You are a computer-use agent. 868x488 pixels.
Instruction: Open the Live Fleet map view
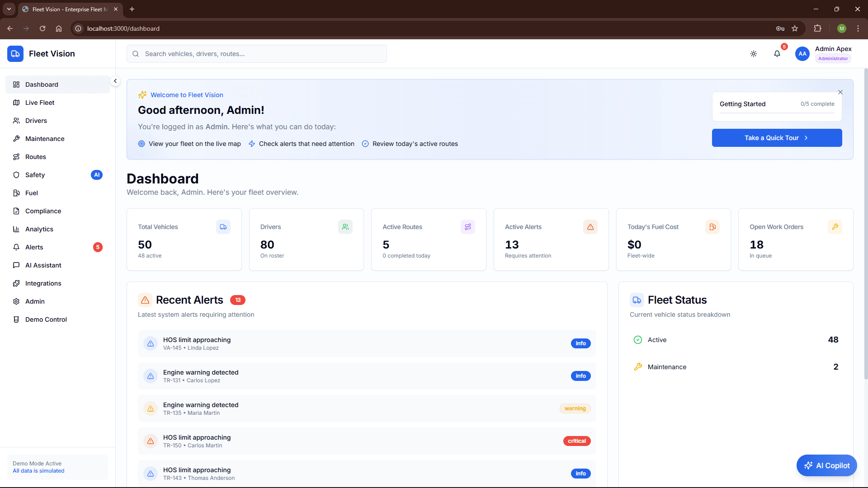(39, 103)
